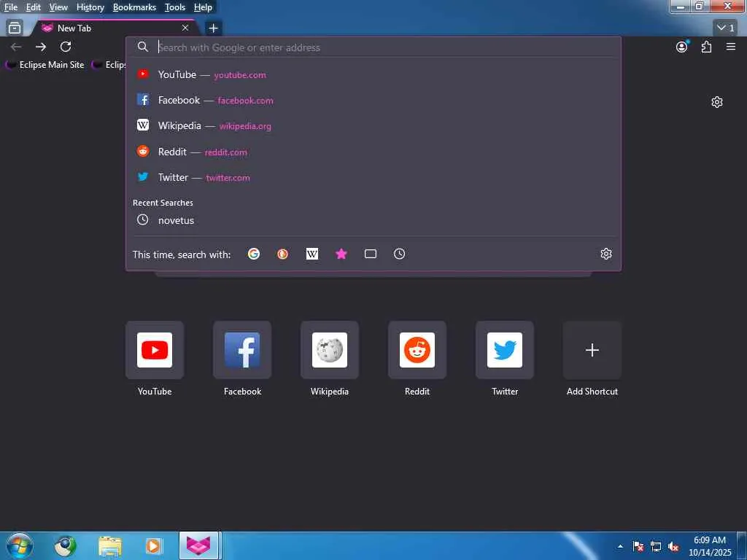Open the Help menu
This screenshot has width=747, height=560.
[203, 7]
